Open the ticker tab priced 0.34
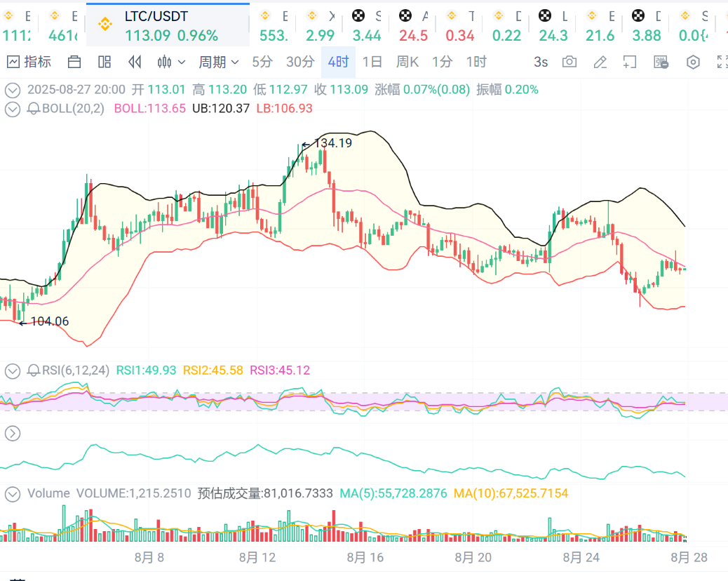This screenshot has width=728, height=581. click(x=459, y=25)
